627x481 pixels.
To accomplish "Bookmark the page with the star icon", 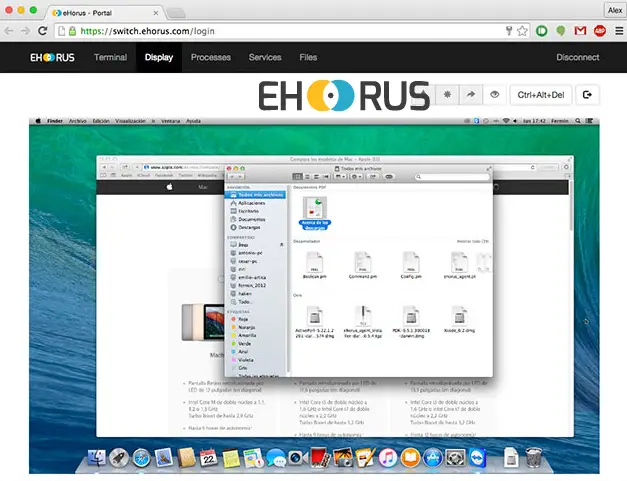I will (522, 31).
